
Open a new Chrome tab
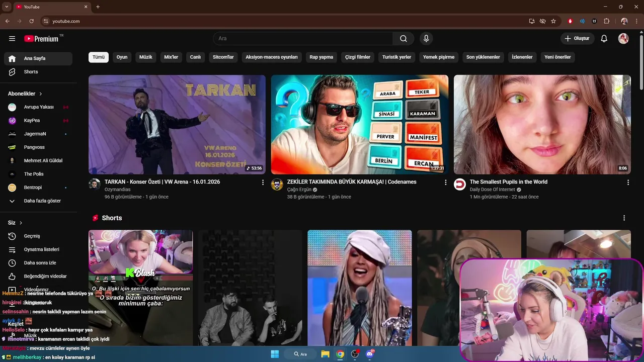coord(98,7)
